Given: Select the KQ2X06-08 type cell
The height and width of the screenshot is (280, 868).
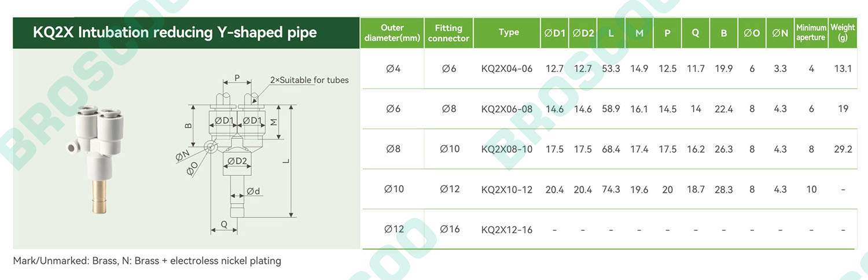Looking at the screenshot, I should pos(506,109).
